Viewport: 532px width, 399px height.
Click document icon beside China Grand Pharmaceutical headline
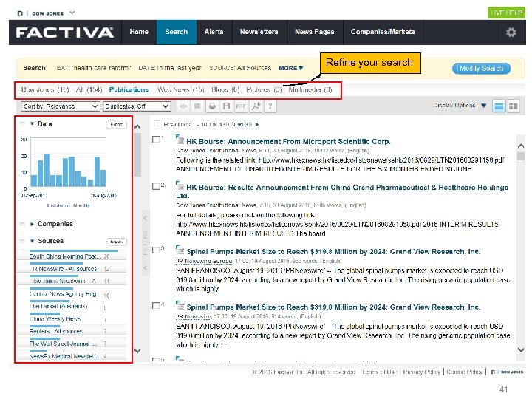pos(180,185)
